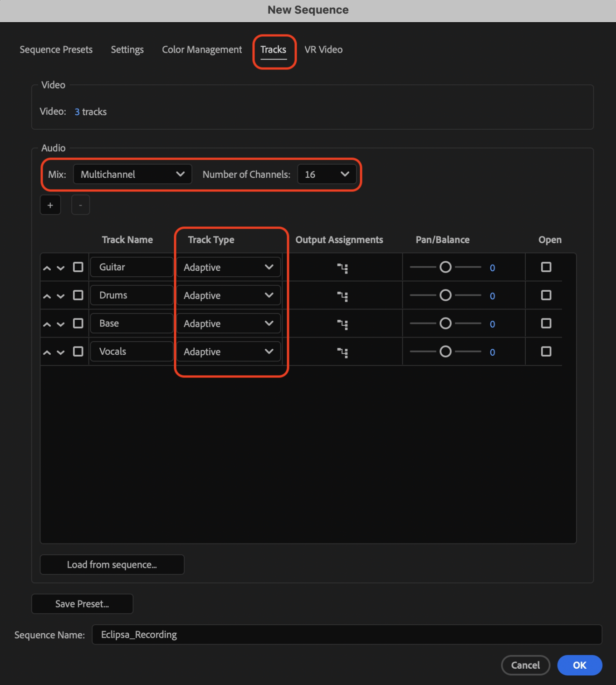Open output assignments for Base track

pyautogui.click(x=342, y=324)
